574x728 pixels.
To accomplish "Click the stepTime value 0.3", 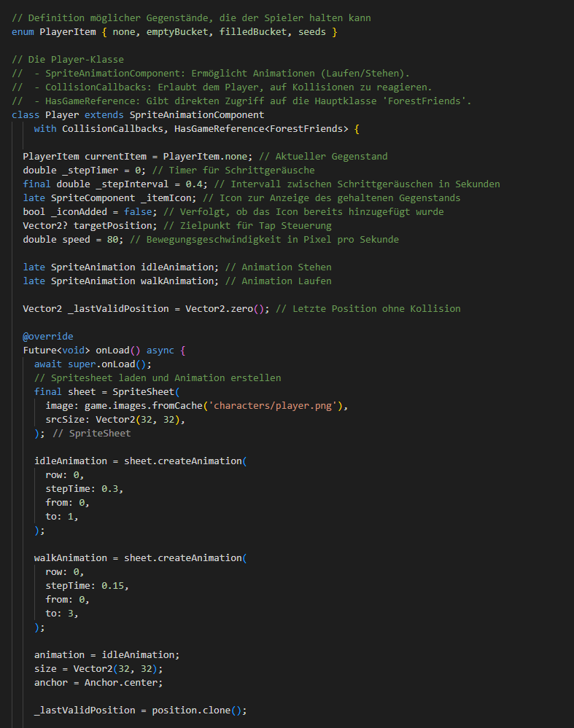I will tap(109, 489).
